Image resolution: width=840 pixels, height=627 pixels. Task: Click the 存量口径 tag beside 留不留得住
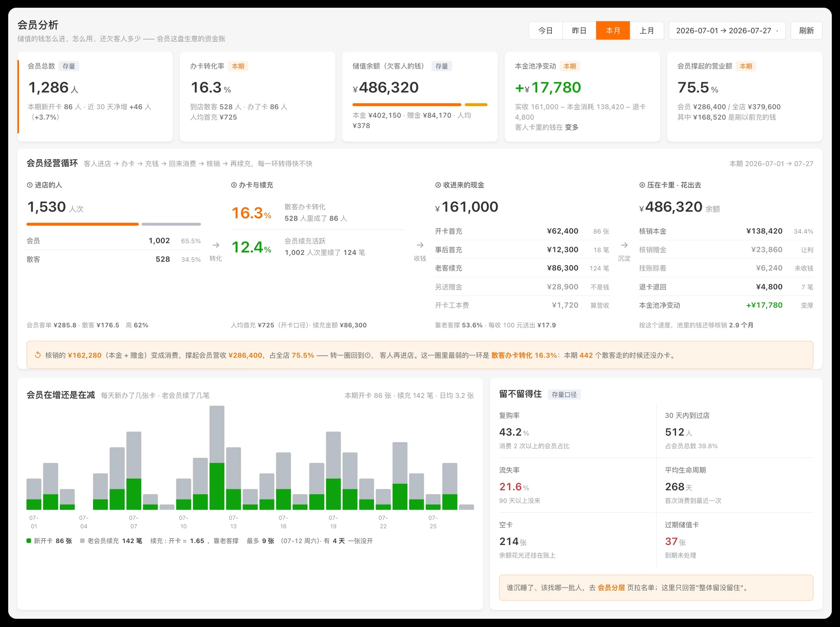pyautogui.click(x=564, y=395)
